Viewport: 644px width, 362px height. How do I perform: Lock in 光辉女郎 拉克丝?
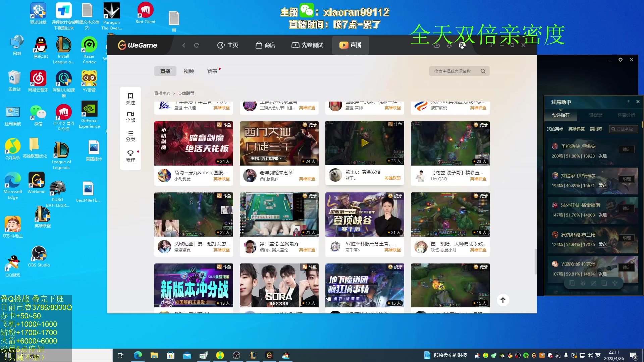point(627,267)
